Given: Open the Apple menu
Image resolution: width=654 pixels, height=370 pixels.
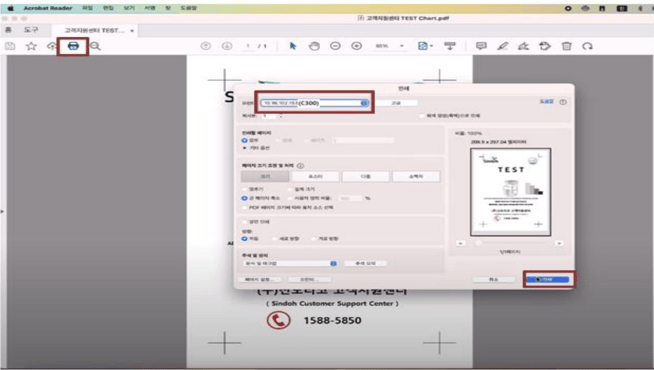Looking at the screenshot, I should [x=10, y=8].
